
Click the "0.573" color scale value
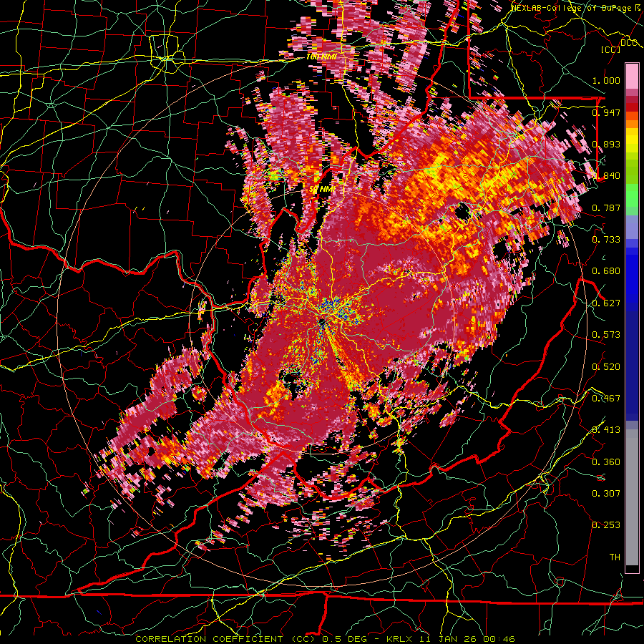point(606,335)
